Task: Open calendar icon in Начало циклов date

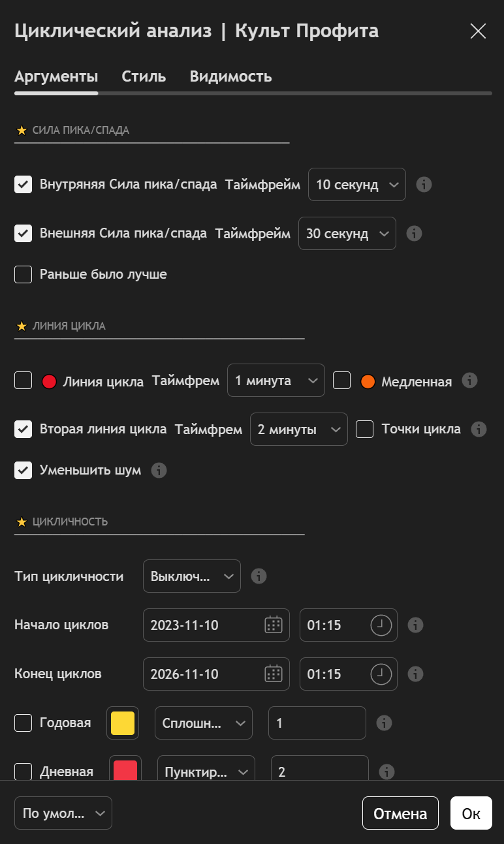Action: tap(273, 625)
